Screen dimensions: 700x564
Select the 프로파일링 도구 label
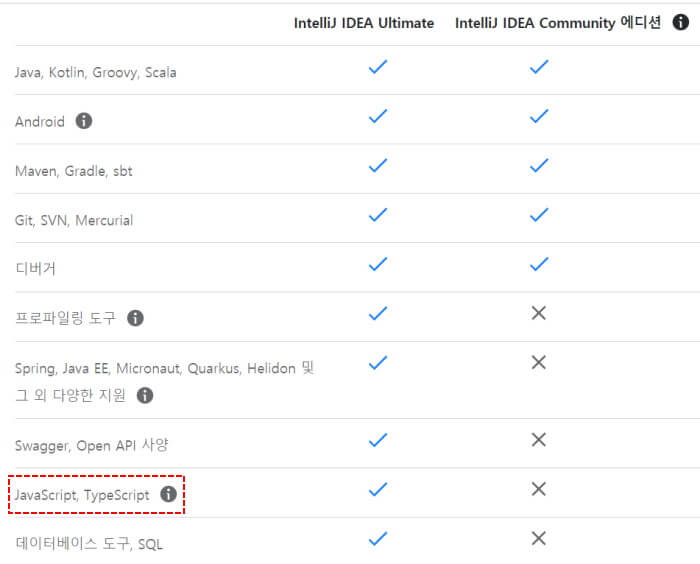point(65,318)
